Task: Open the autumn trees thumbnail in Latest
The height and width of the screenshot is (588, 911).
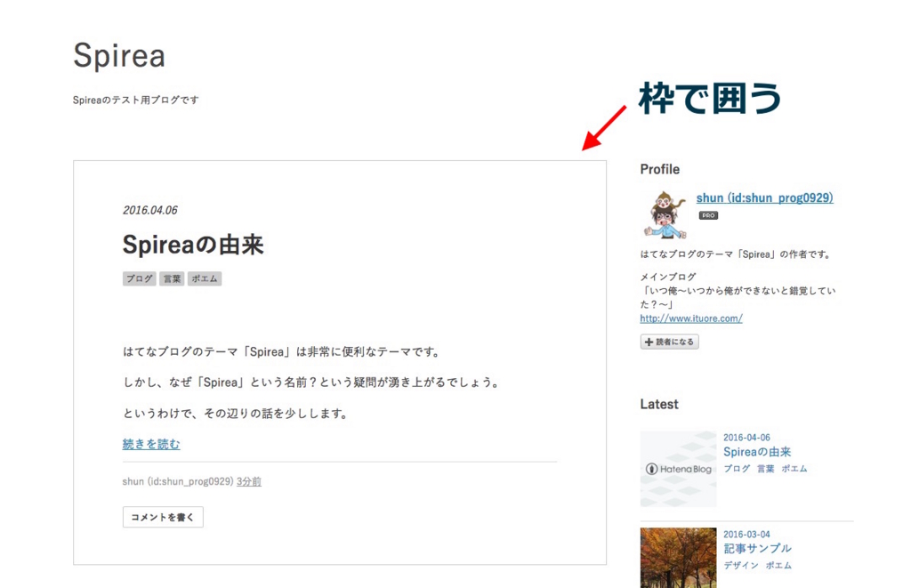Action: [678, 558]
